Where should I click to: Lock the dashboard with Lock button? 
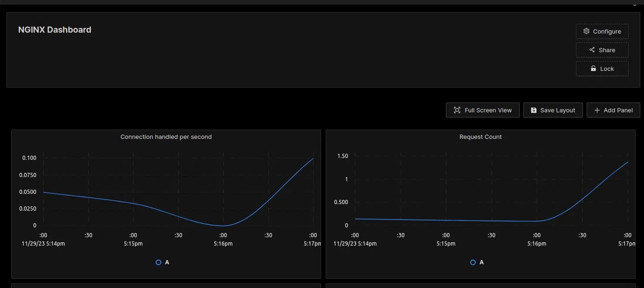[602, 69]
